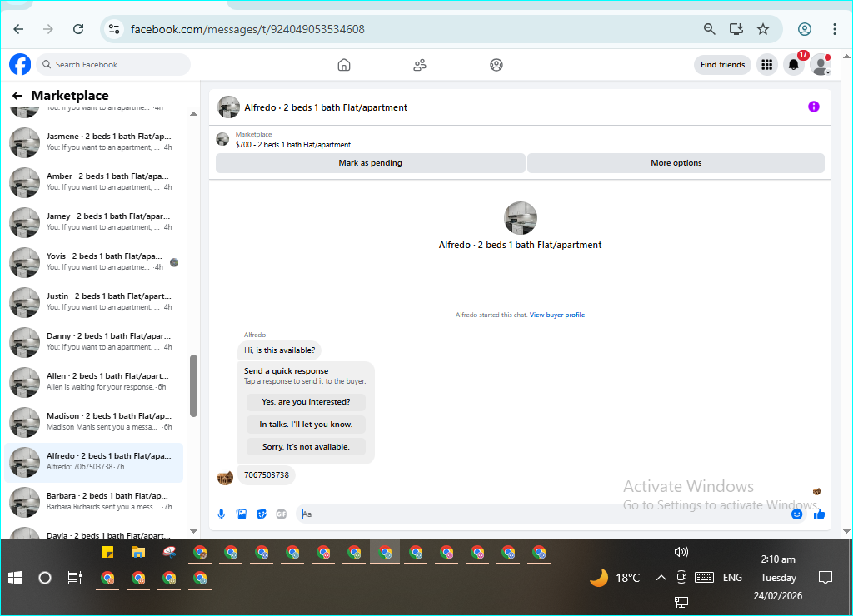Image resolution: width=853 pixels, height=616 pixels.
Task: Click the Search Facebook field
Action: [113, 65]
